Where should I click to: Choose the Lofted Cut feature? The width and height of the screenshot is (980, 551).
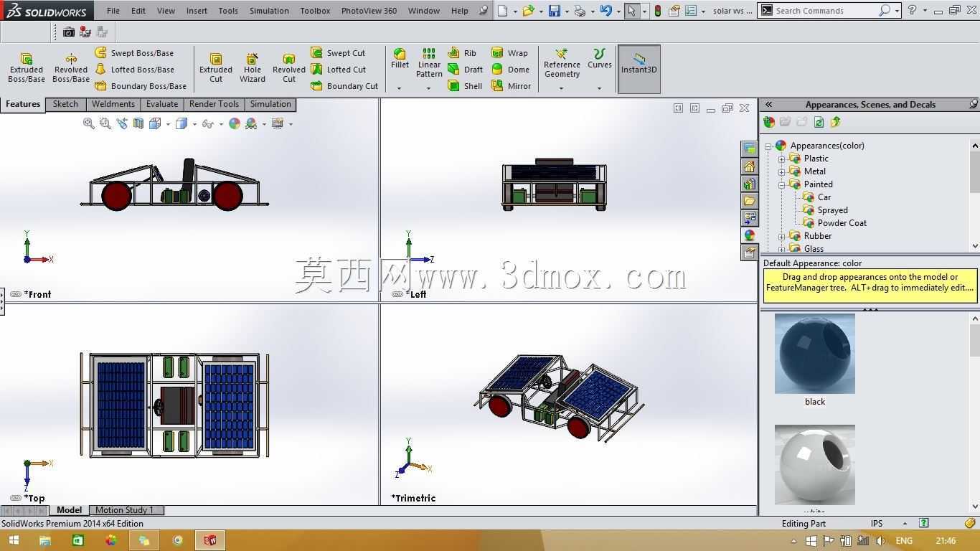(x=338, y=70)
